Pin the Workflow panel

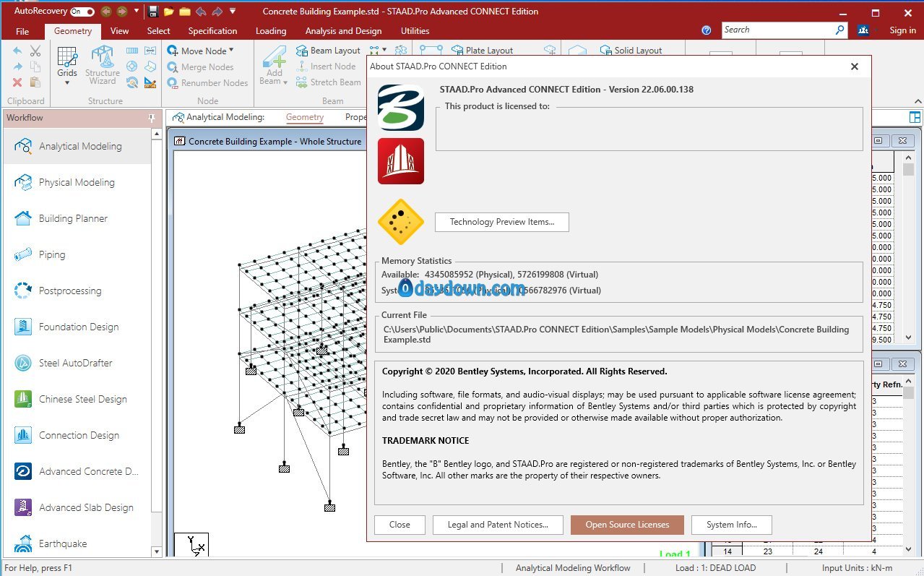coord(152,118)
